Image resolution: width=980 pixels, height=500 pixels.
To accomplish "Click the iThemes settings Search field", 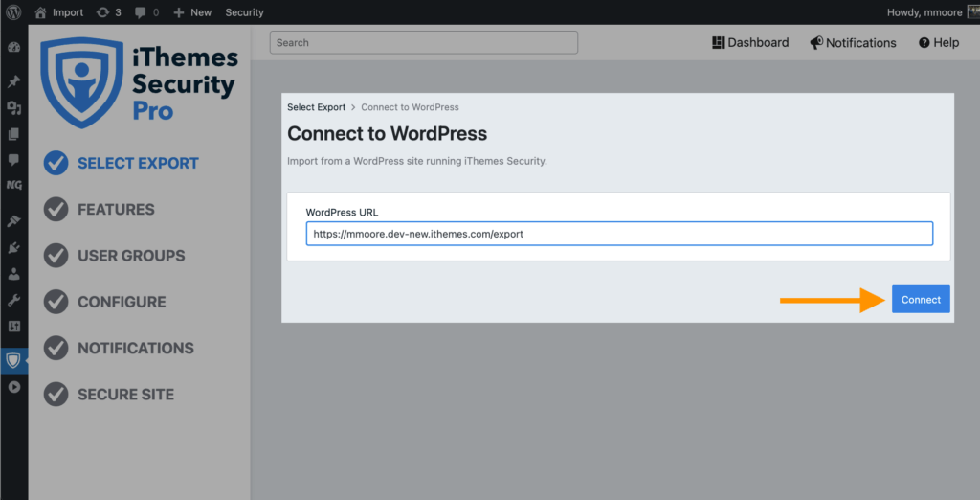I will (424, 42).
